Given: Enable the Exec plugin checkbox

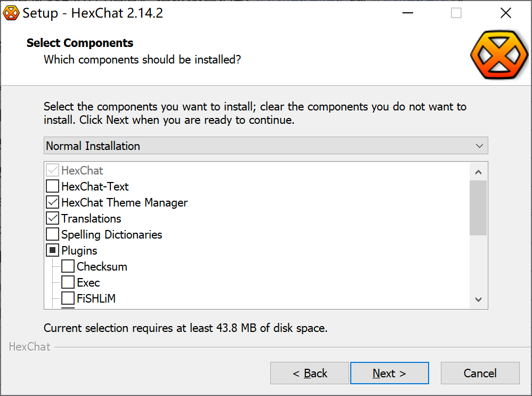Looking at the screenshot, I should point(68,283).
